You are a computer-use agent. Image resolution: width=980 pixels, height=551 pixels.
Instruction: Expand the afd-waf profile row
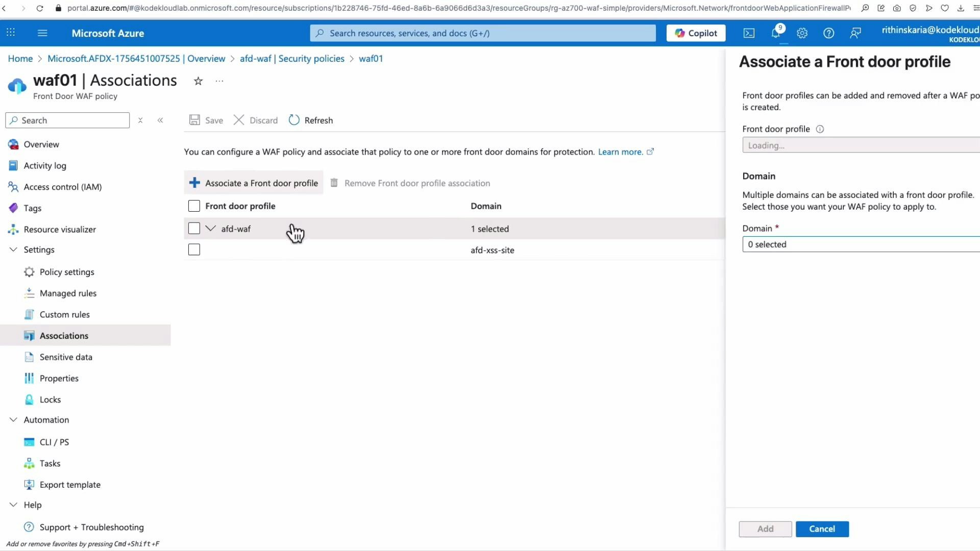click(211, 228)
